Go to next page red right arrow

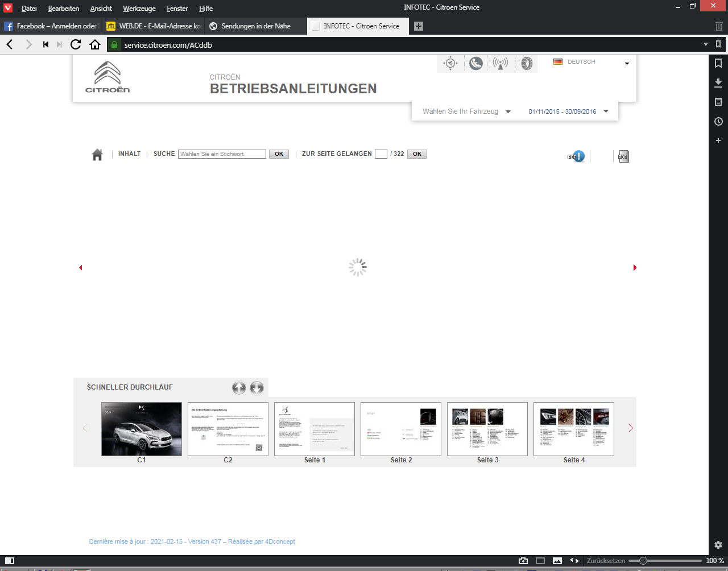coord(635,267)
